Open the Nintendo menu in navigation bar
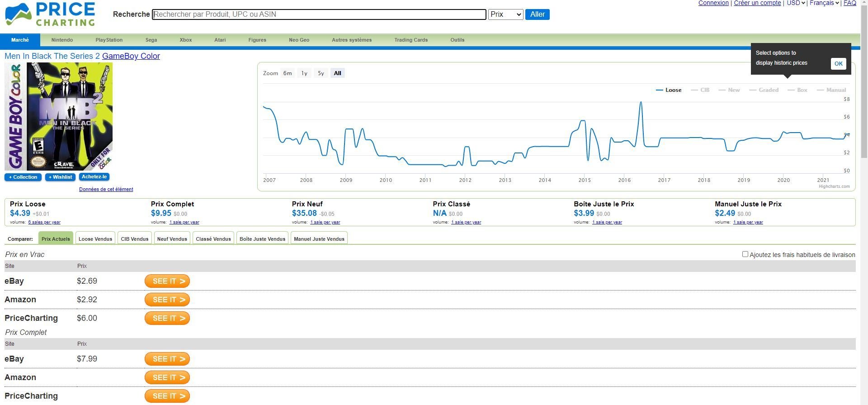Viewport: 868px width, 405px height. pos(62,40)
